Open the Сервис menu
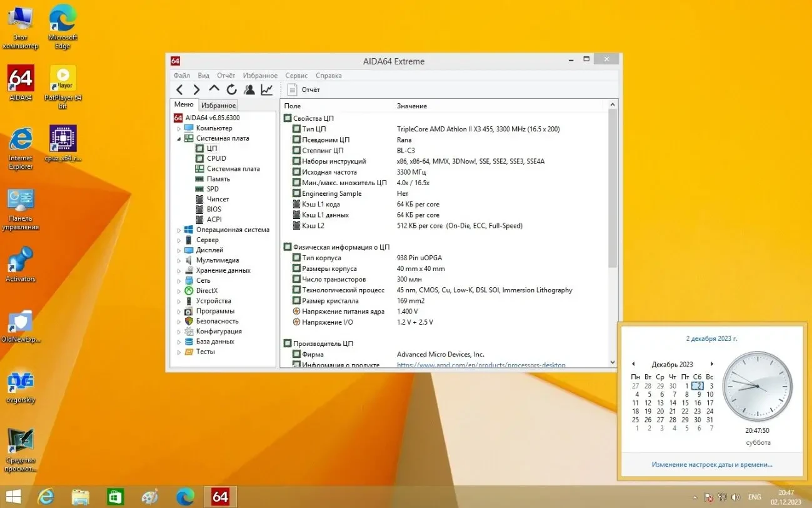 coord(296,76)
